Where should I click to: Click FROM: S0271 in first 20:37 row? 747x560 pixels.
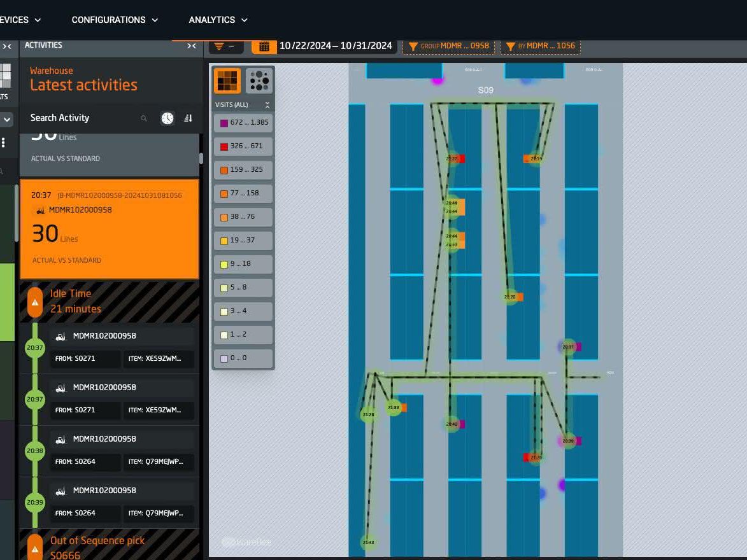pyautogui.click(x=85, y=358)
